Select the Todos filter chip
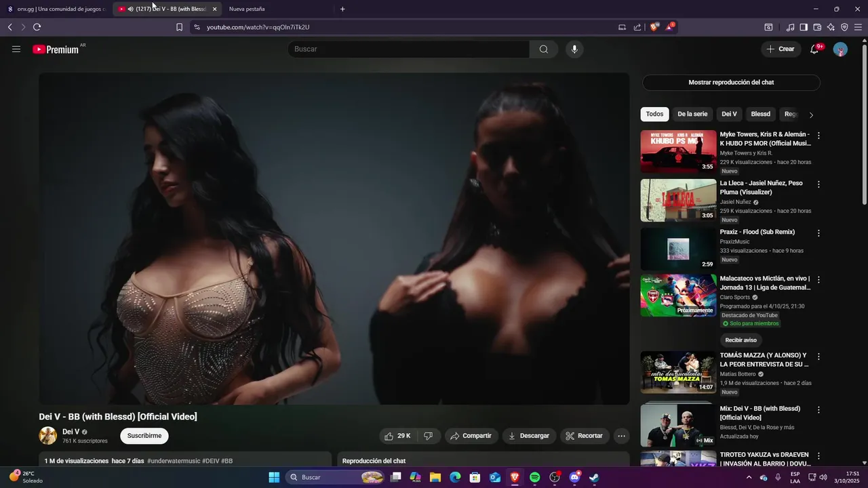 (x=654, y=115)
